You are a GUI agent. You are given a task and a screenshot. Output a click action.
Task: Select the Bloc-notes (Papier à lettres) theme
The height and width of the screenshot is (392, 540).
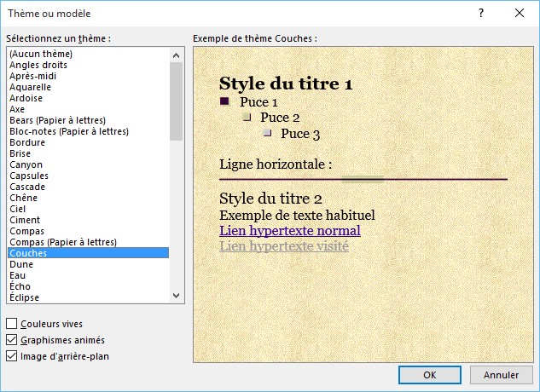(68, 131)
